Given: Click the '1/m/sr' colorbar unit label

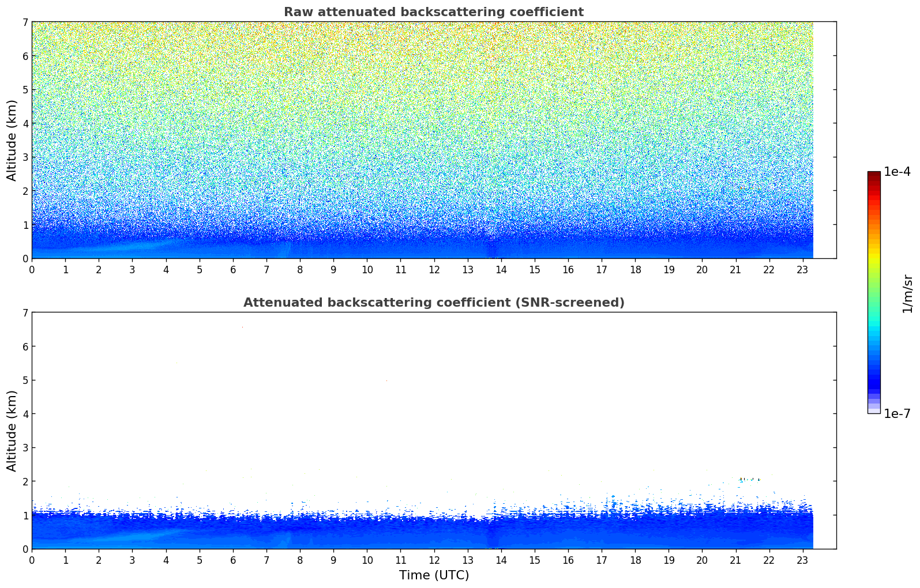Looking at the screenshot, I should 907,293.
